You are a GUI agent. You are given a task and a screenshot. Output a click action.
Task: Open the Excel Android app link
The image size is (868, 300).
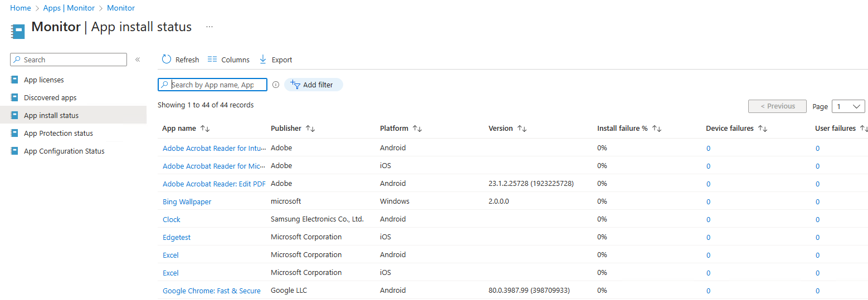[170, 255]
